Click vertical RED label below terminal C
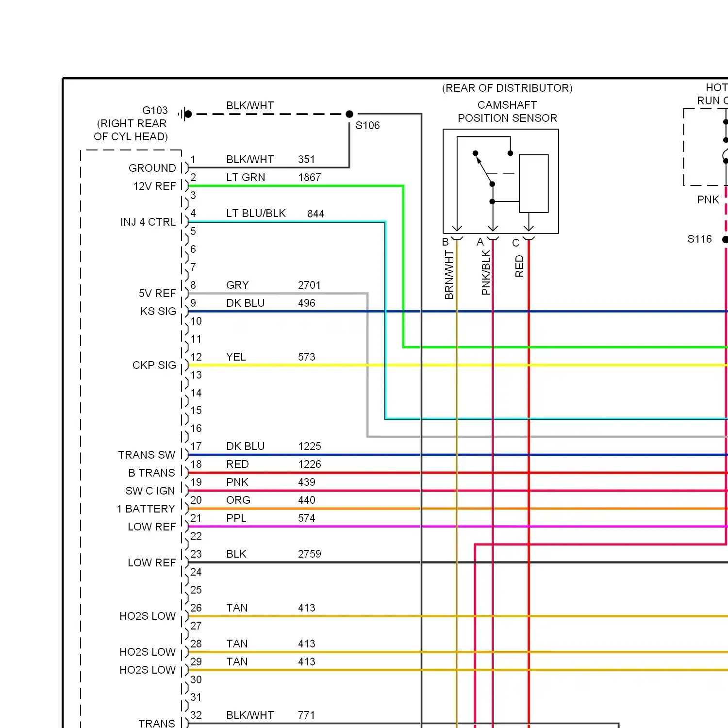Screen dimensions: 728x728 pyautogui.click(x=519, y=266)
